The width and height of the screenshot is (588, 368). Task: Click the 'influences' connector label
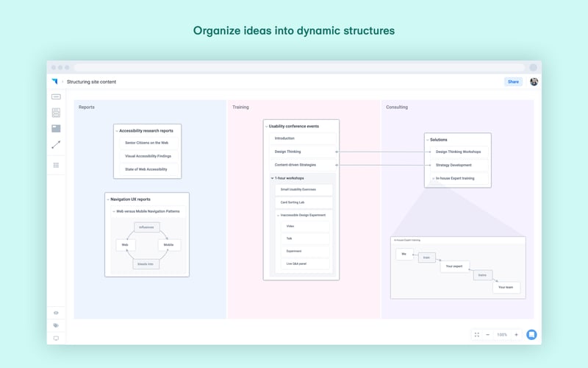click(146, 227)
